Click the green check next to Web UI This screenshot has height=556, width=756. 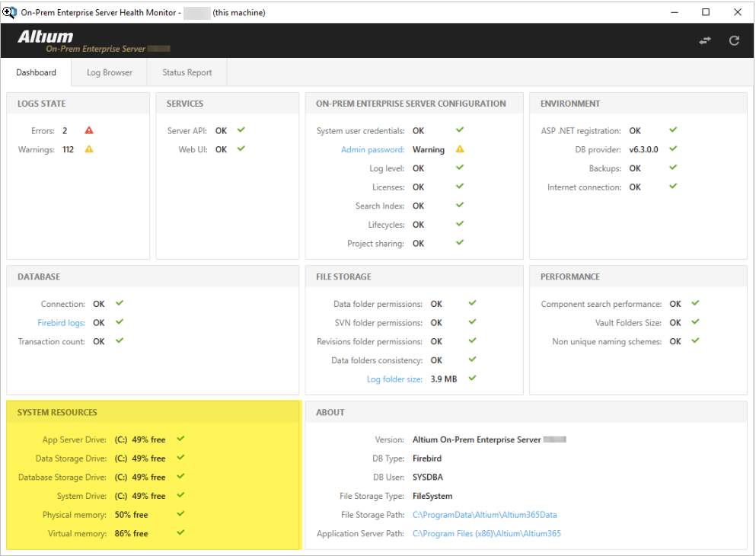(x=241, y=149)
